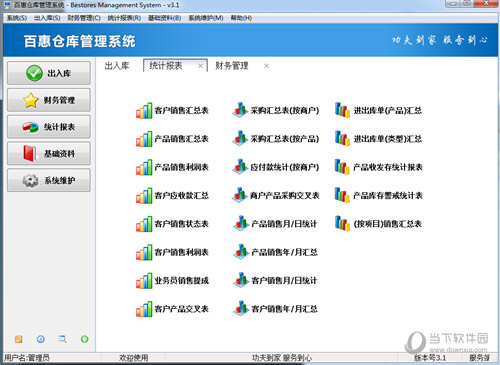This screenshot has width=500, height=365.
Task: Open the 应付款统计(按商户) report icon
Action: click(x=240, y=167)
